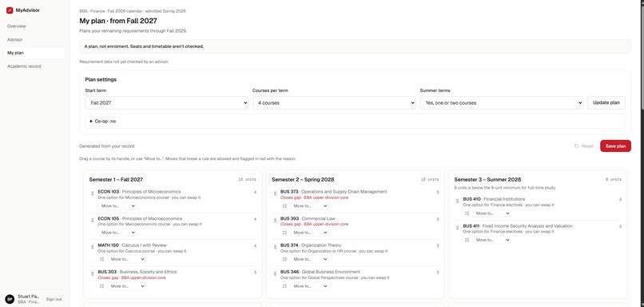Click the MyAdvisor logo icon
Viewport: 644px width, 307px height.
10,10
